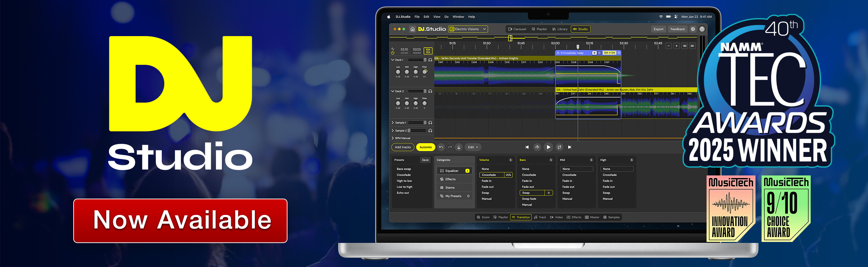
Task: Open the Transition bottom panel tab
Action: 521,217
